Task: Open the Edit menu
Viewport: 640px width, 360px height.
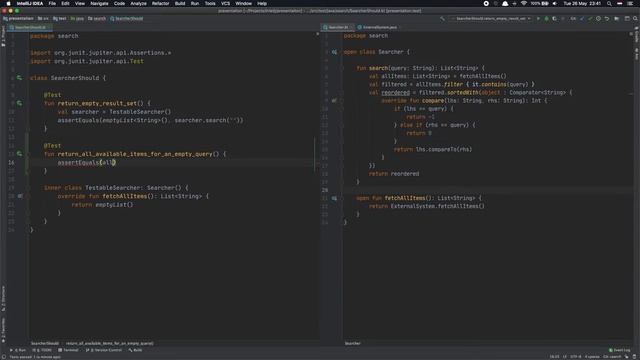Action: [x=65, y=3]
